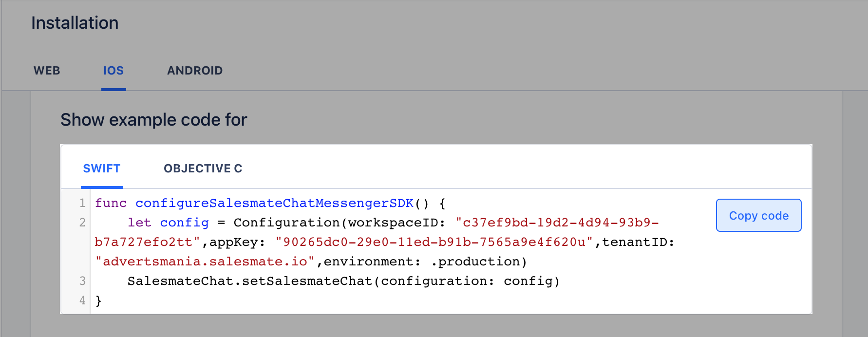Select the IOS installation tab

(113, 71)
